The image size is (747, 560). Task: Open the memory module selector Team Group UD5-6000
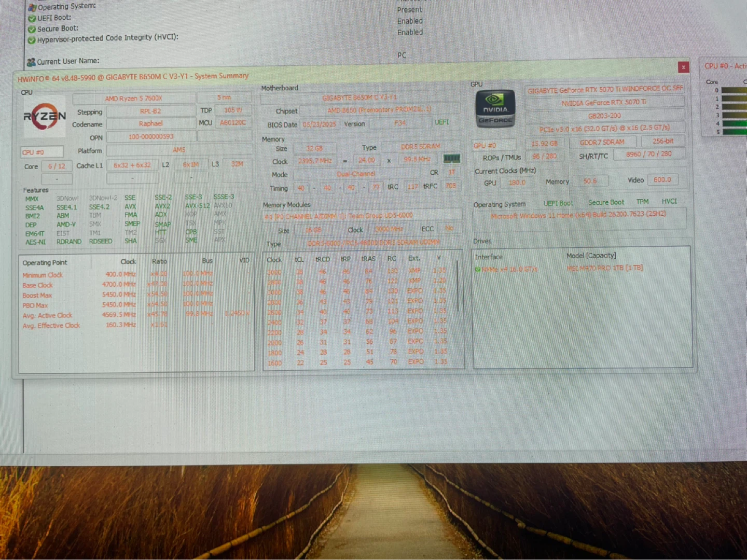coord(362,216)
